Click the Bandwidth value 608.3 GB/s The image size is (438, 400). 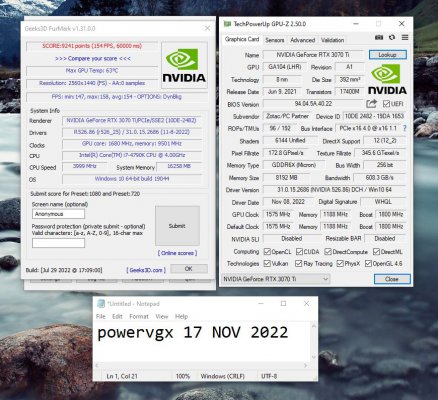tap(379, 177)
